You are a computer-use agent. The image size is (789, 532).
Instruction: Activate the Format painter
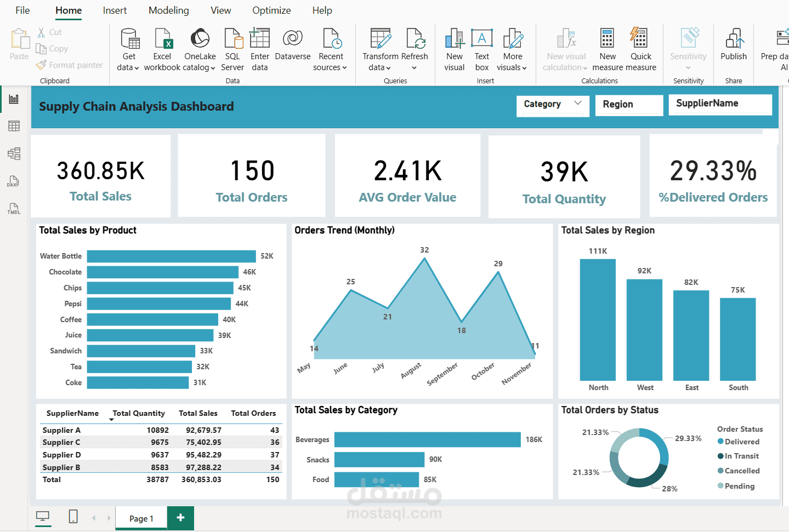(x=69, y=65)
